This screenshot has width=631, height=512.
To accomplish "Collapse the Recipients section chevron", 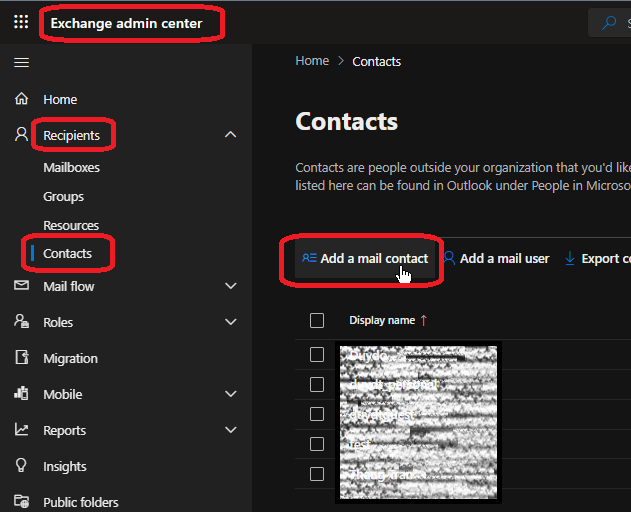I will [231, 134].
